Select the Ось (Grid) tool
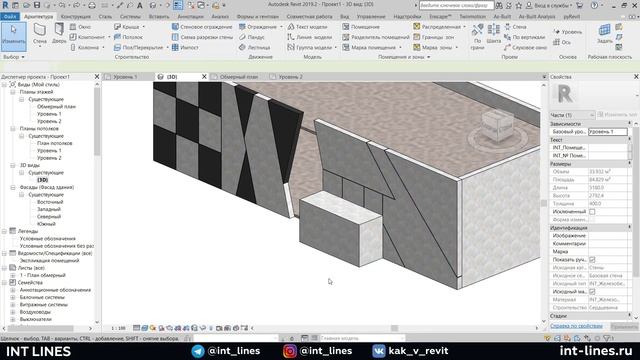The image size is (640, 360). 562,42
